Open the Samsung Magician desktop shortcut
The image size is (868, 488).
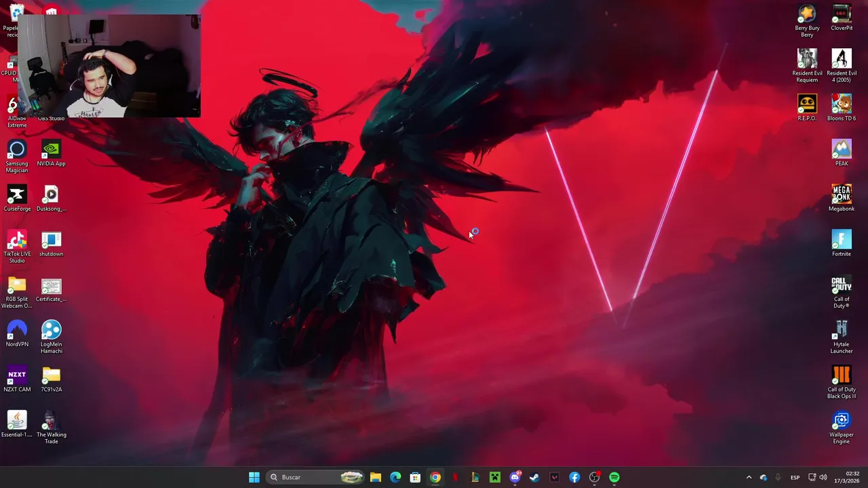pyautogui.click(x=17, y=157)
